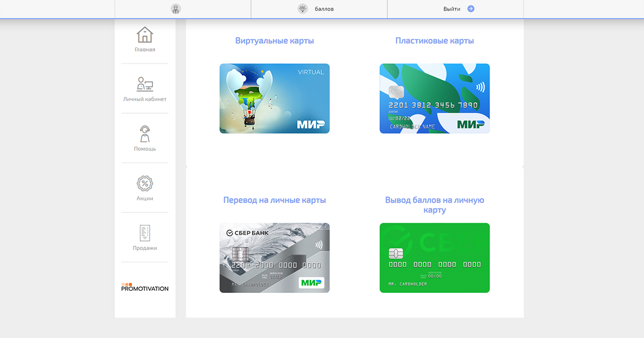Click the PROMOTIVATION logo

(x=145, y=287)
